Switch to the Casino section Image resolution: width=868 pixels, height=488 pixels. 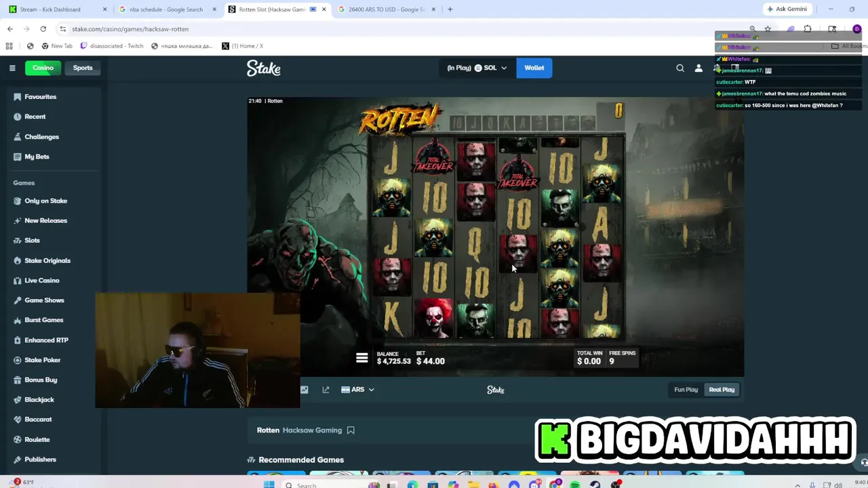coord(43,68)
